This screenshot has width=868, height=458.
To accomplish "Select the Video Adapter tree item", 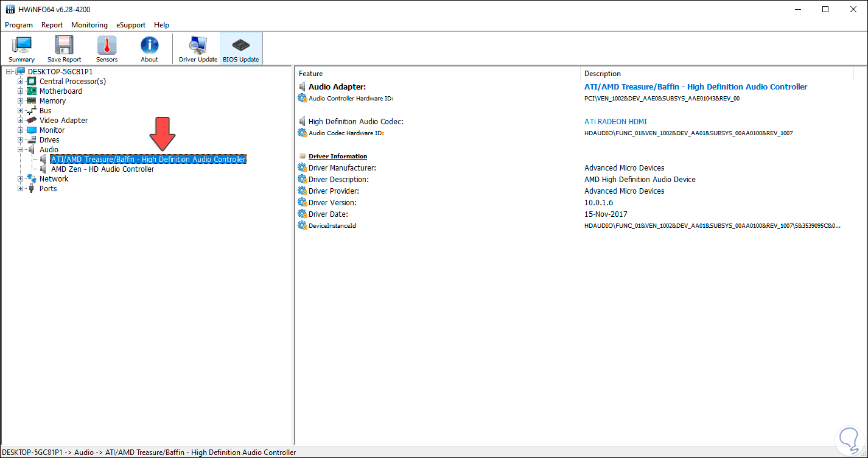I will pyautogui.click(x=64, y=121).
